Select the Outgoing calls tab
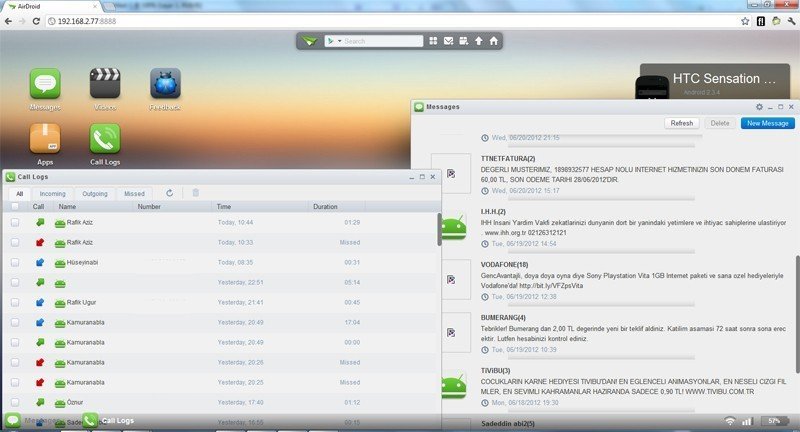800x432 pixels. (x=95, y=193)
